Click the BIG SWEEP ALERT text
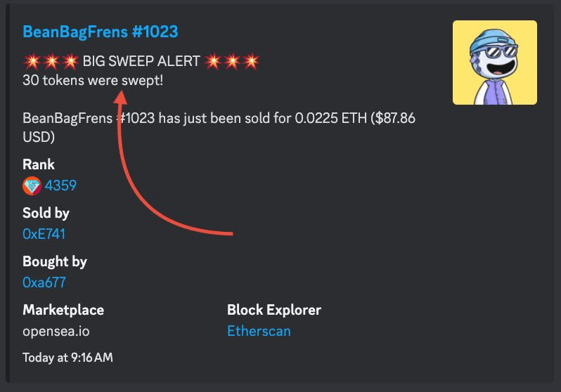Screen dimensions: 561x392 (x=141, y=61)
